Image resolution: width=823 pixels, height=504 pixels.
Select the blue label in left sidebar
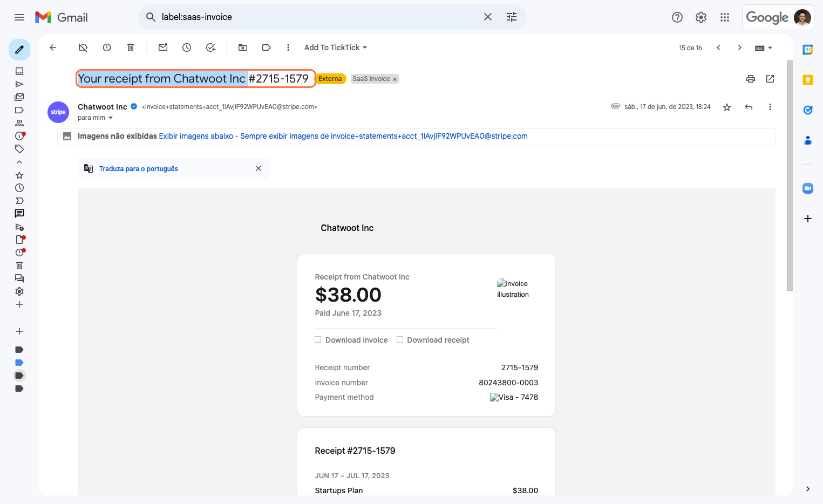pyautogui.click(x=19, y=363)
